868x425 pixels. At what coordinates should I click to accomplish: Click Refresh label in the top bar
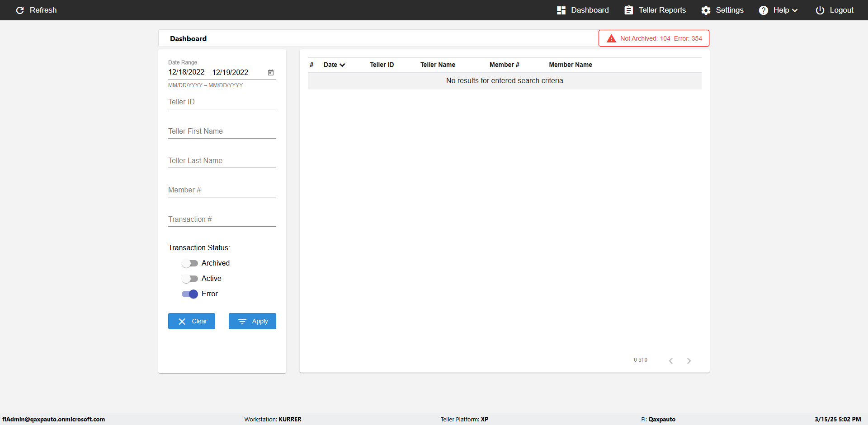point(43,10)
